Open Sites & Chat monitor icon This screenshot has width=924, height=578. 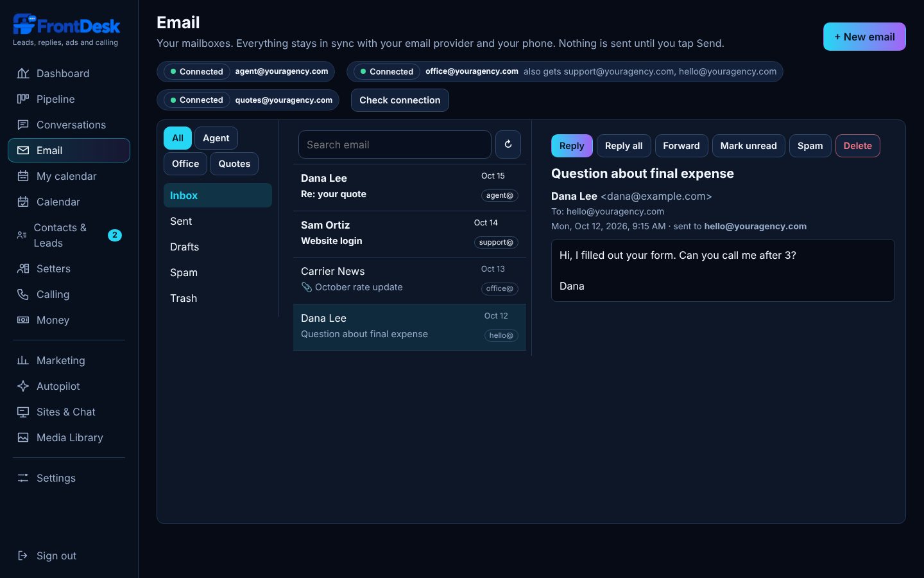click(x=23, y=412)
